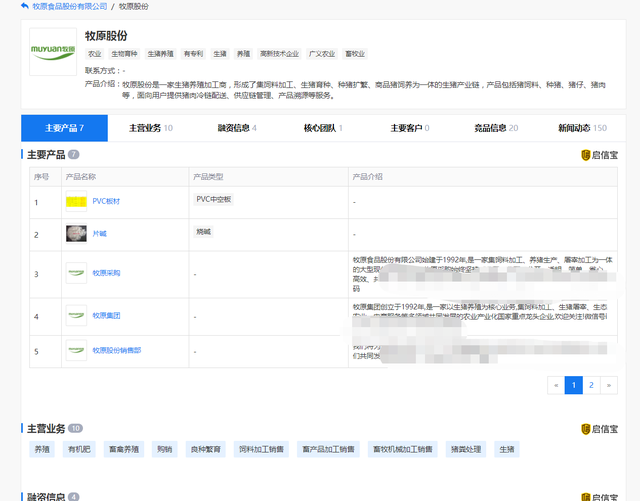Select page 1 in pagination
The width and height of the screenshot is (640, 501).
pyautogui.click(x=573, y=385)
